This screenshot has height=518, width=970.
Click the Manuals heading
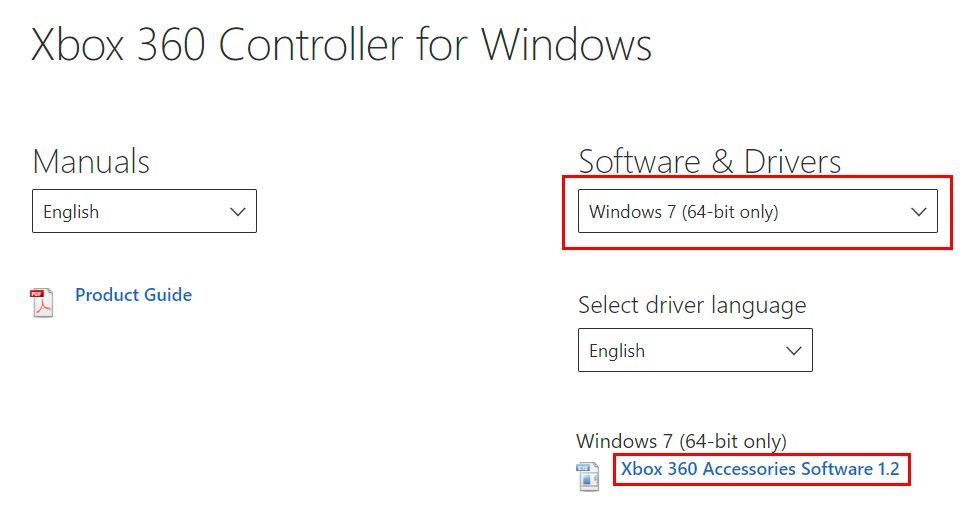91,162
